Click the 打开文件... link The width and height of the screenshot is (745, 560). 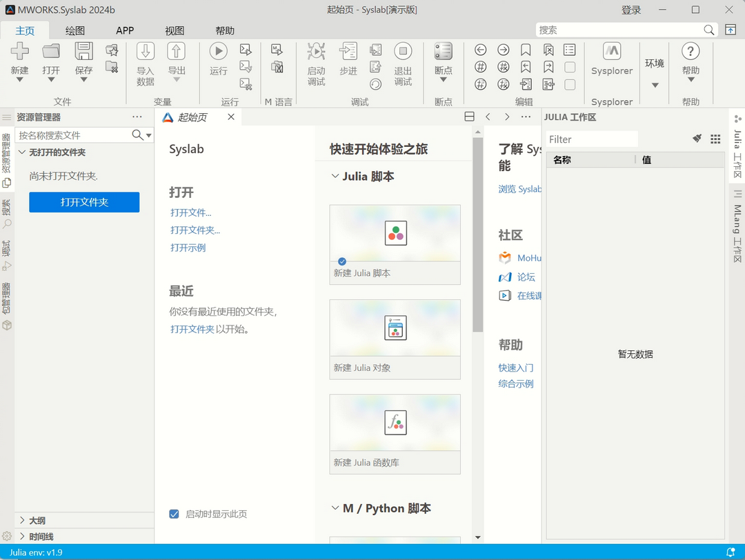191,213
